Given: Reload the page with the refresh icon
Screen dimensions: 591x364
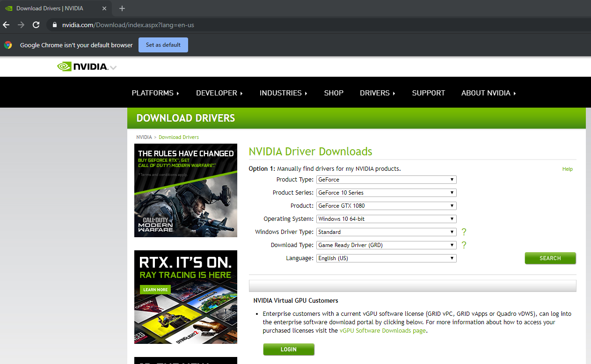Looking at the screenshot, I should click(x=36, y=25).
